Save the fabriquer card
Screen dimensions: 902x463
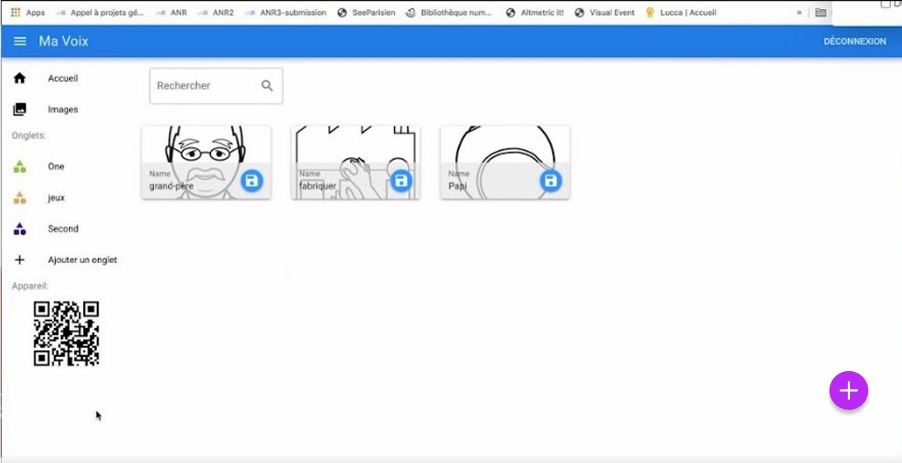(x=401, y=181)
